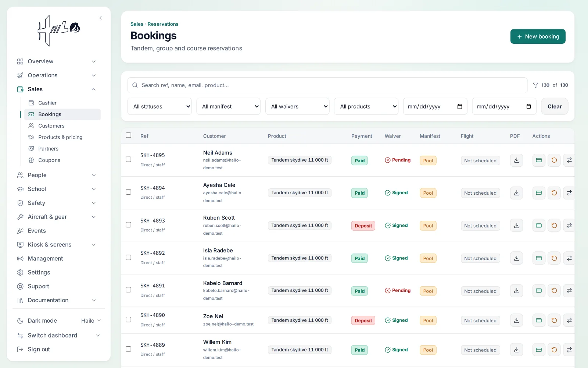
Task: Click the Sales breadcrumb link
Action: tap(137, 24)
